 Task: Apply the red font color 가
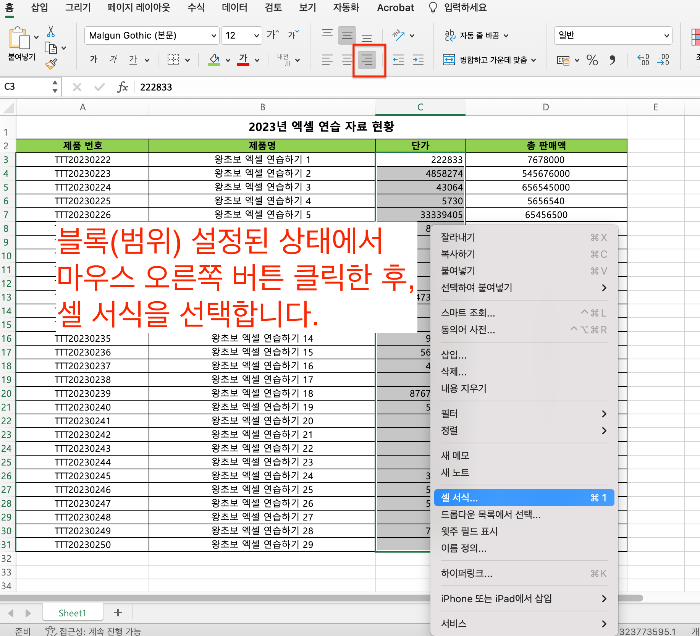243,60
